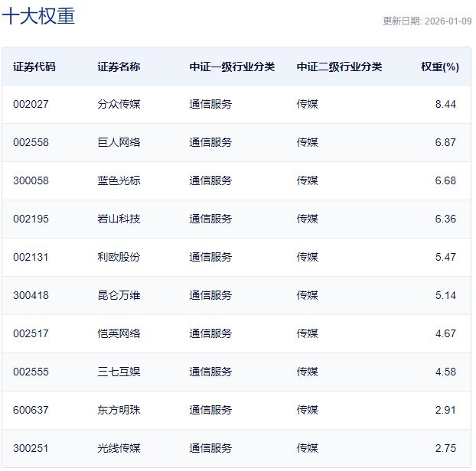Click the 权重(%) column header
This screenshot has width=476, height=471.
440,67
